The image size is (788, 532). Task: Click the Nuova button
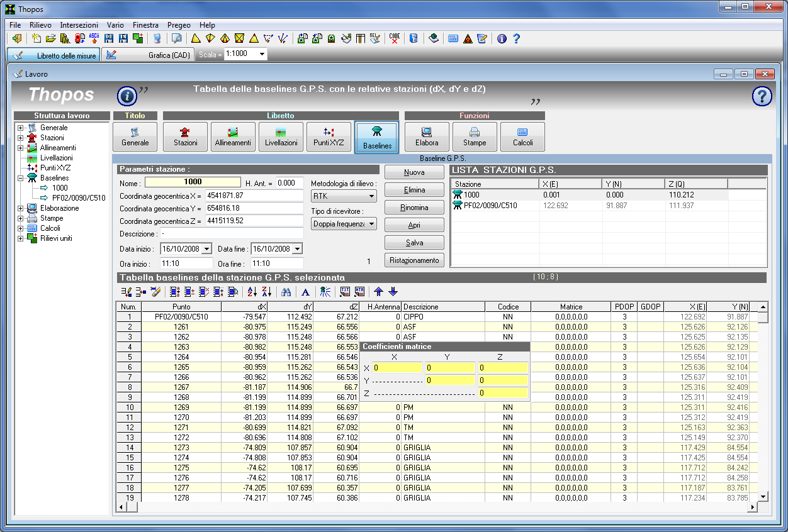tap(414, 172)
